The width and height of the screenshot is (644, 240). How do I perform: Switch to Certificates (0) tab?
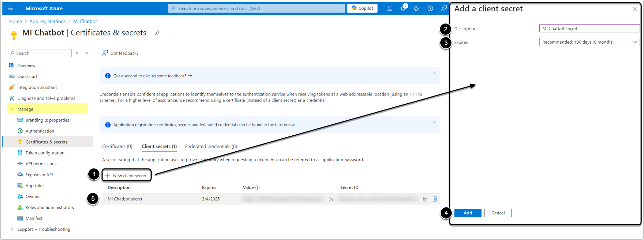click(x=117, y=146)
